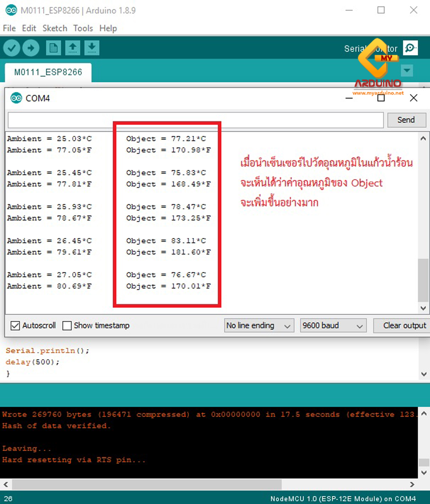Click the COM4 window Arduino logo icon
The width and height of the screenshot is (430, 504).
click(x=16, y=98)
